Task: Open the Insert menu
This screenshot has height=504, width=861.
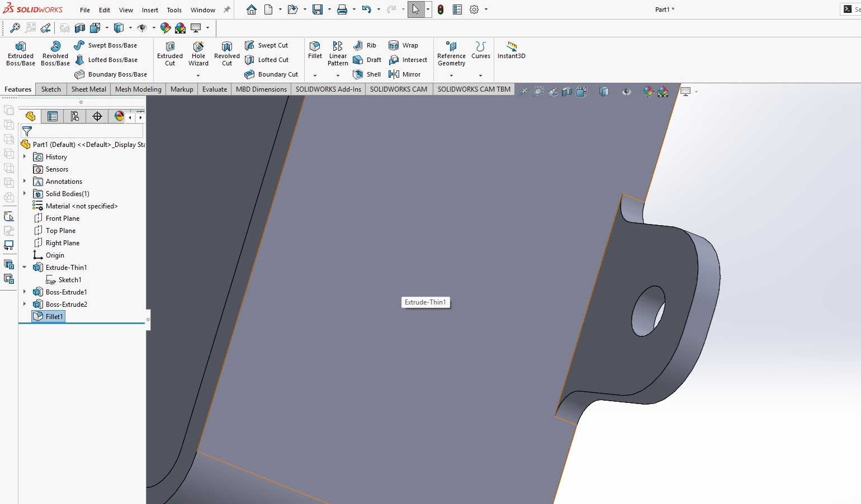Action: [x=150, y=10]
